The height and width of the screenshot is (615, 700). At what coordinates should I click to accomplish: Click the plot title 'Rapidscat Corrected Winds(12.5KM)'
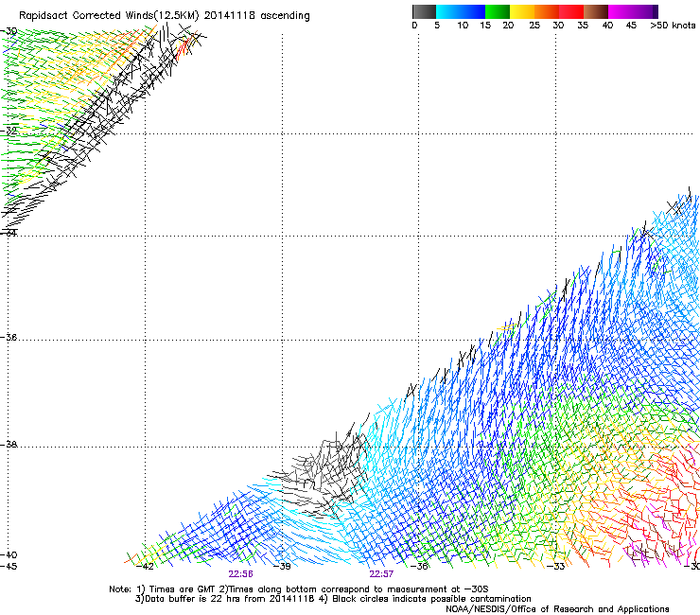pyautogui.click(x=109, y=16)
